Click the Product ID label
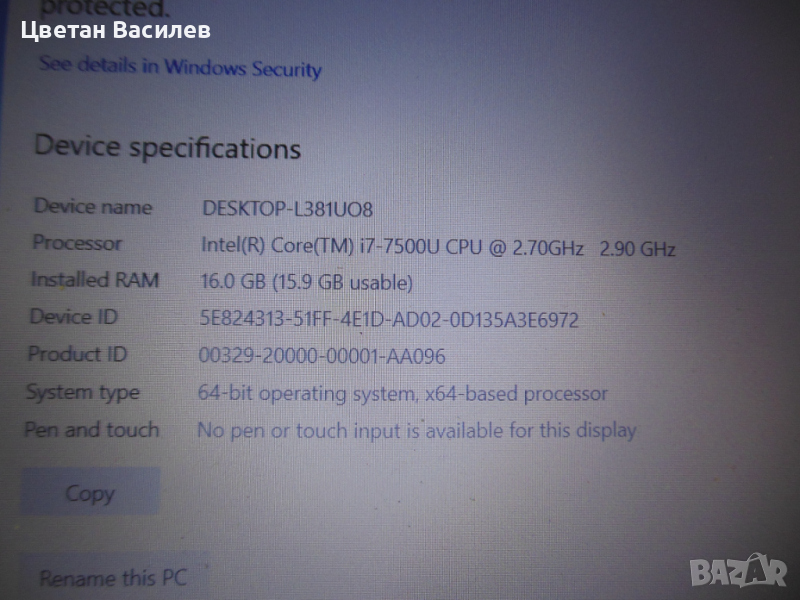800x600 pixels. (77, 354)
